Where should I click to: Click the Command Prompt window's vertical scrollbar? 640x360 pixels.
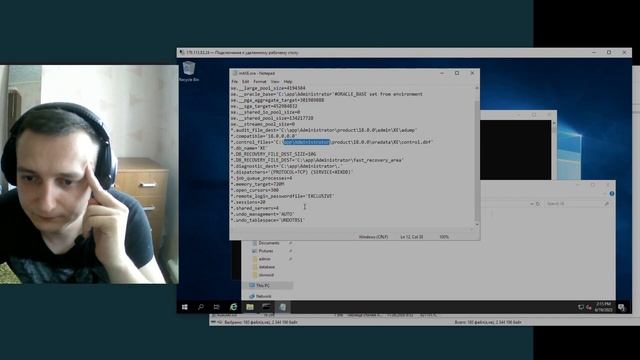pos(553,149)
